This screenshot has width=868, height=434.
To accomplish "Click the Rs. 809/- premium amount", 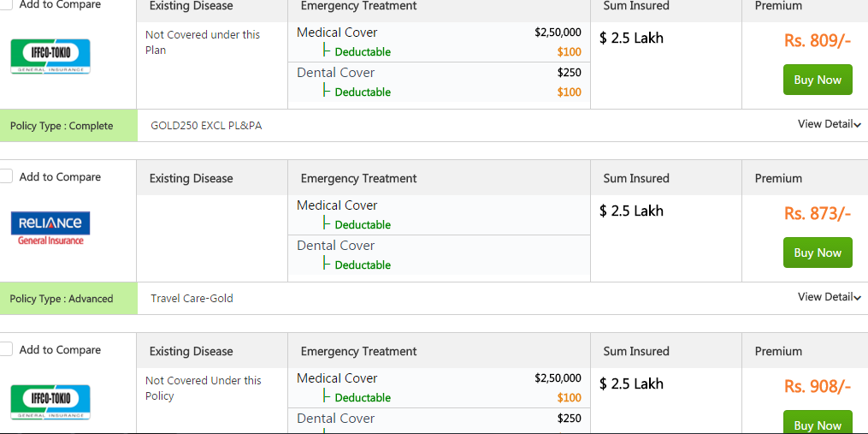I will point(817,40).
